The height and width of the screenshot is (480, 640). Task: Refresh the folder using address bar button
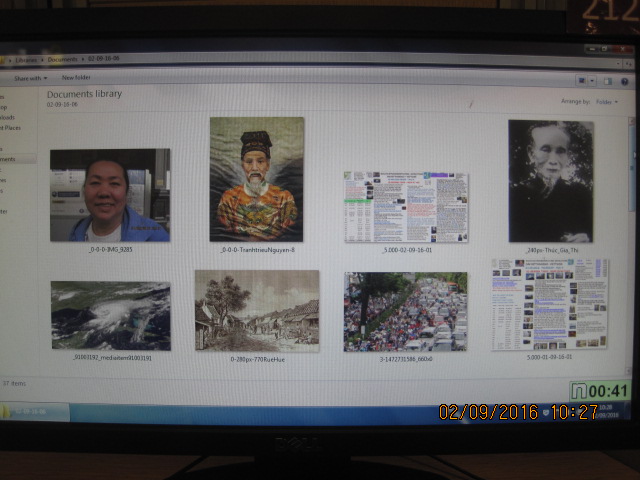pos(629,64)
